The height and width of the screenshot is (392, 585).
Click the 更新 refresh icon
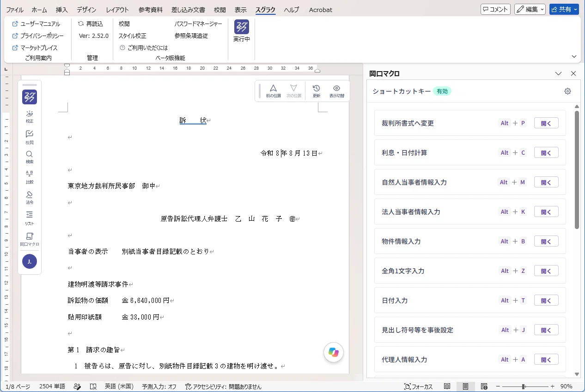tap(317, 91)
